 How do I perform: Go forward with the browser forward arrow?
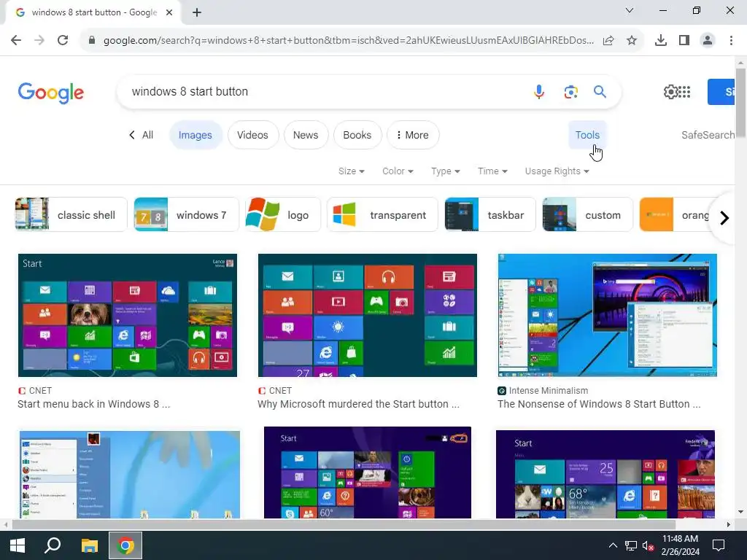click(39, 40)
